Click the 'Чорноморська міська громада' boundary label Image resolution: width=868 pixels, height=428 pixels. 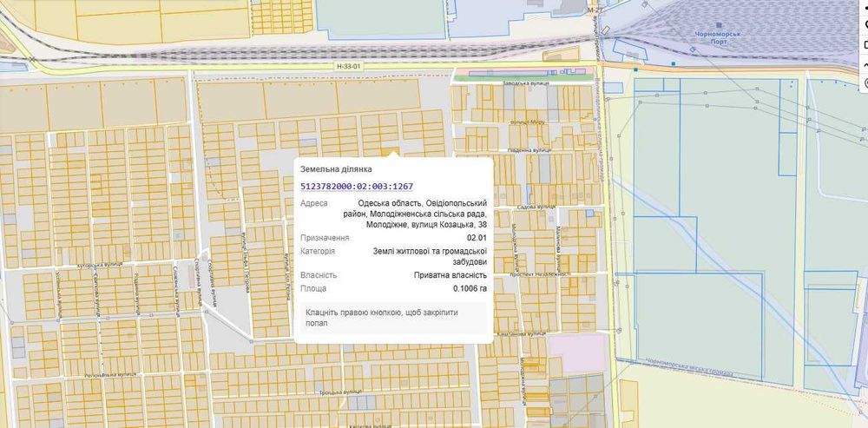pos(688,369)
